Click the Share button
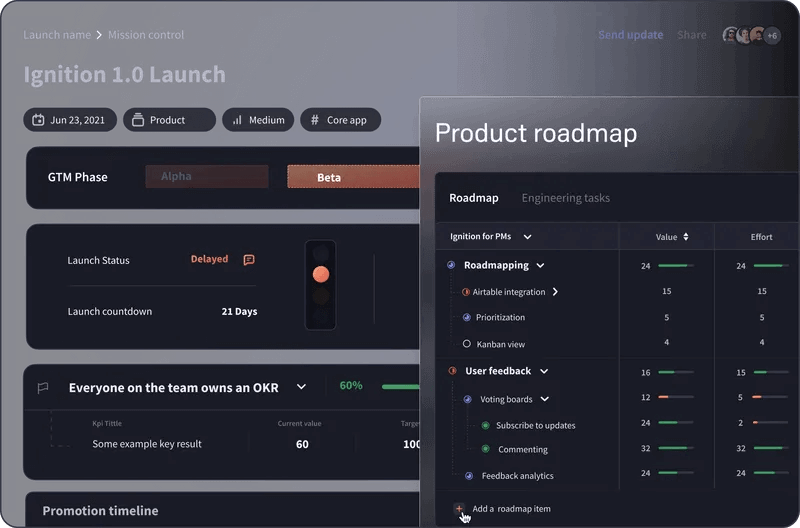Image resolution: width=800 pixels, height=528 pixels. pyautogui.click(x=691, y=35)
